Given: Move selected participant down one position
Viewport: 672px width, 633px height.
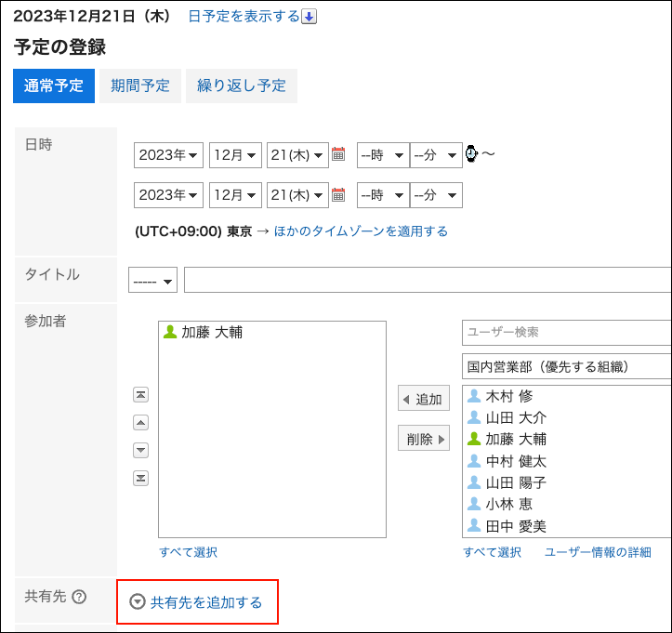Looking at the screenshot, I should point(140,451).
